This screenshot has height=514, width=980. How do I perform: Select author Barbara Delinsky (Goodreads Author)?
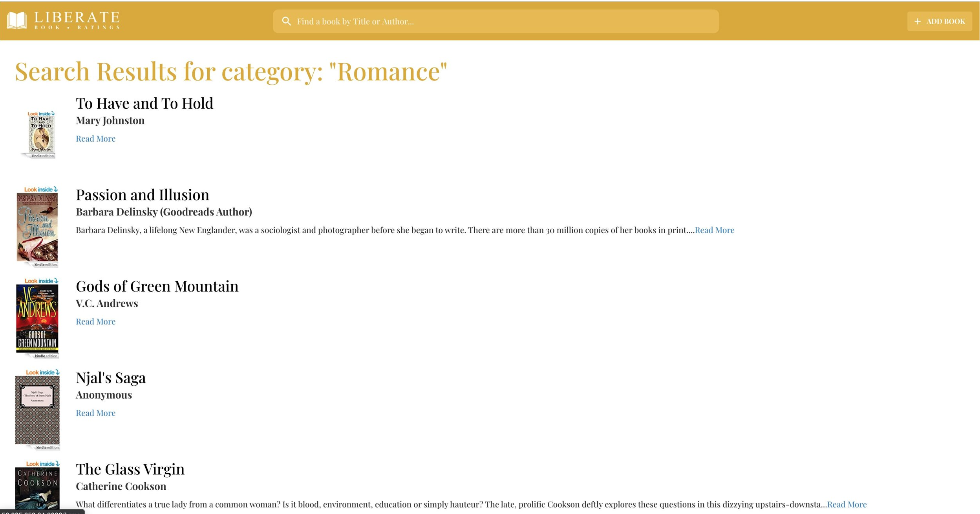point(164,212)
